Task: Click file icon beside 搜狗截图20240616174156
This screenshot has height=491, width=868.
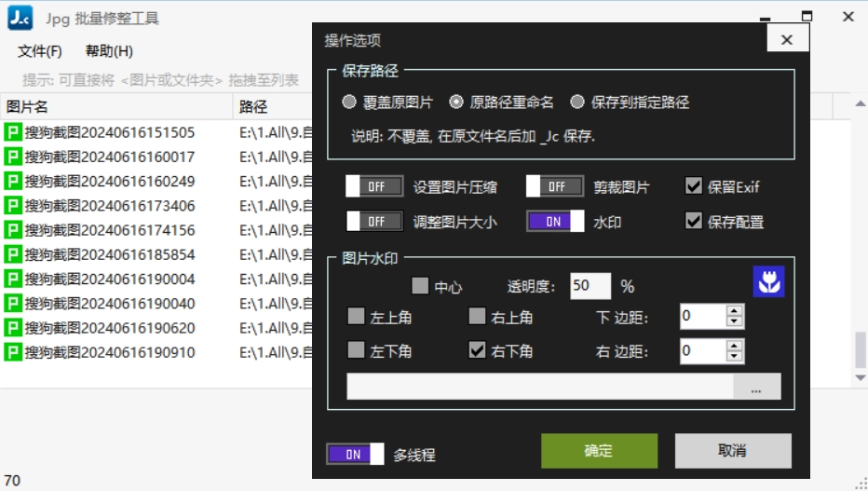Action: click(x=13, y=230)
